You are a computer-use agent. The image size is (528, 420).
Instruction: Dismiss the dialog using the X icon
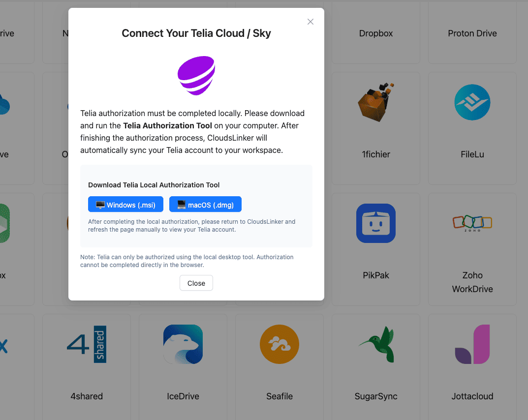(310, 22)
